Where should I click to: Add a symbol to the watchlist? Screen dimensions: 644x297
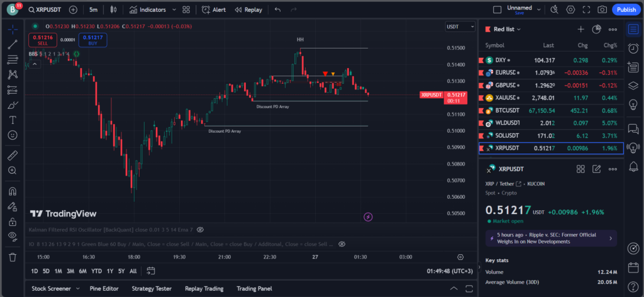[580, 29]
